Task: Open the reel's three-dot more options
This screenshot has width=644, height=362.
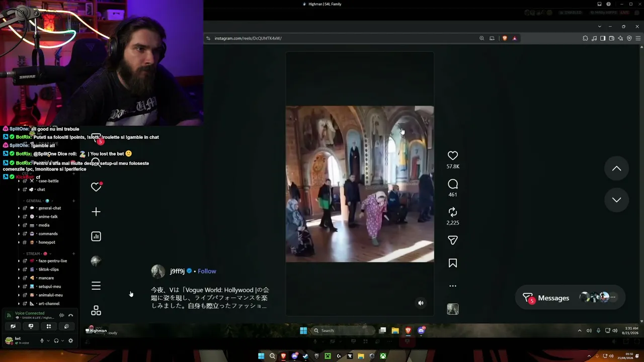Action: (x=453, y=286)
